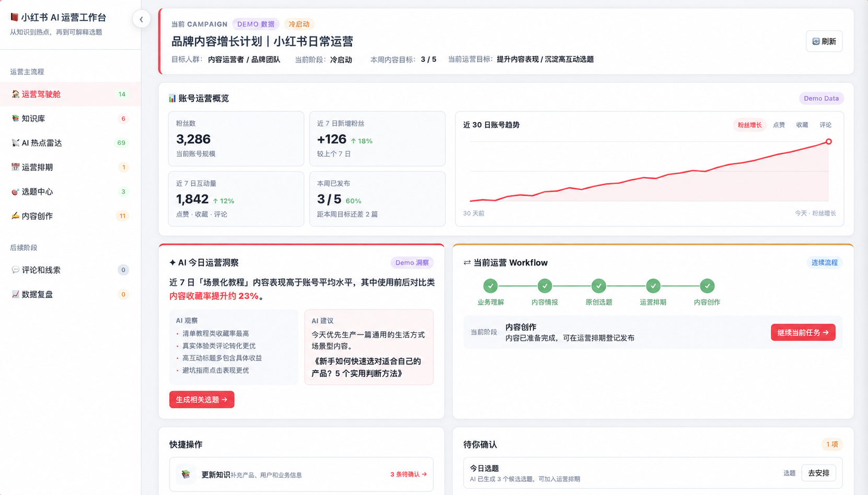
Task: Click the 继续当前任务 button
Action: (803, 332)
